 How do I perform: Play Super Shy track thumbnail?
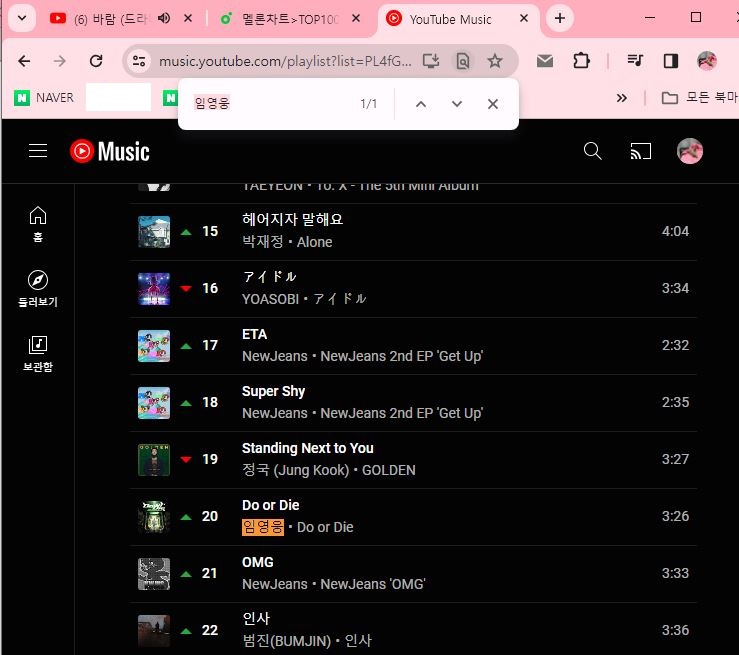point(154,402)
